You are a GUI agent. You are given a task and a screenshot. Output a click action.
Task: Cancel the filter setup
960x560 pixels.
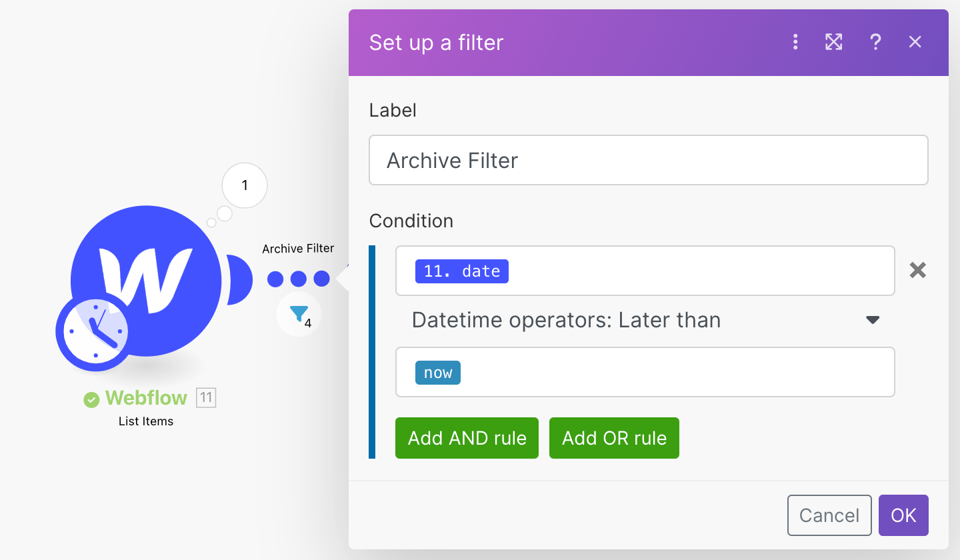coord(829,515)
